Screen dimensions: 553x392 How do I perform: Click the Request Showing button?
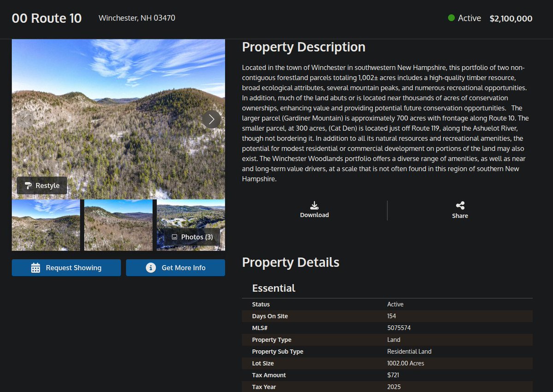pyautogui.click(x=66, y=268)
